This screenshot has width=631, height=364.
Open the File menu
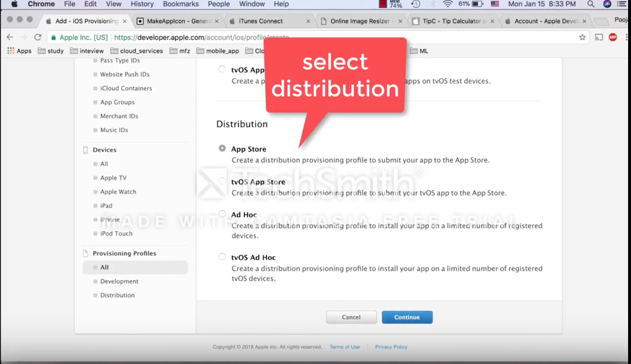point(70,4)
